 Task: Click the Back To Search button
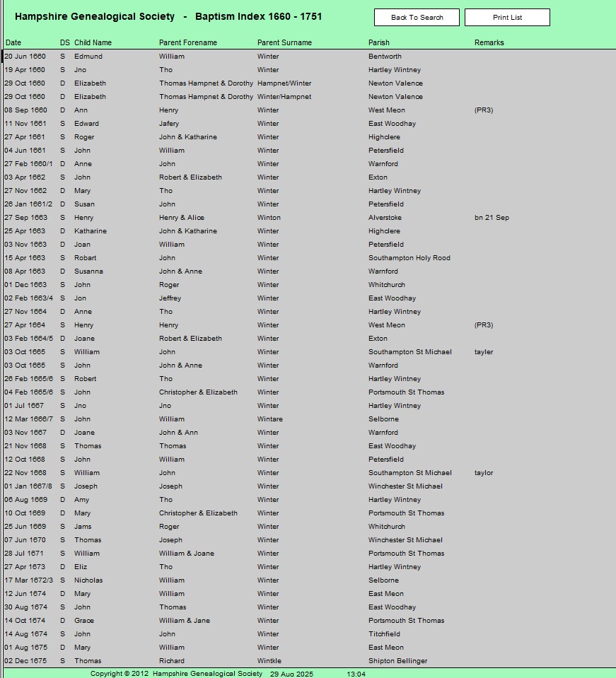pyautogui.click(x=417, y=18)
